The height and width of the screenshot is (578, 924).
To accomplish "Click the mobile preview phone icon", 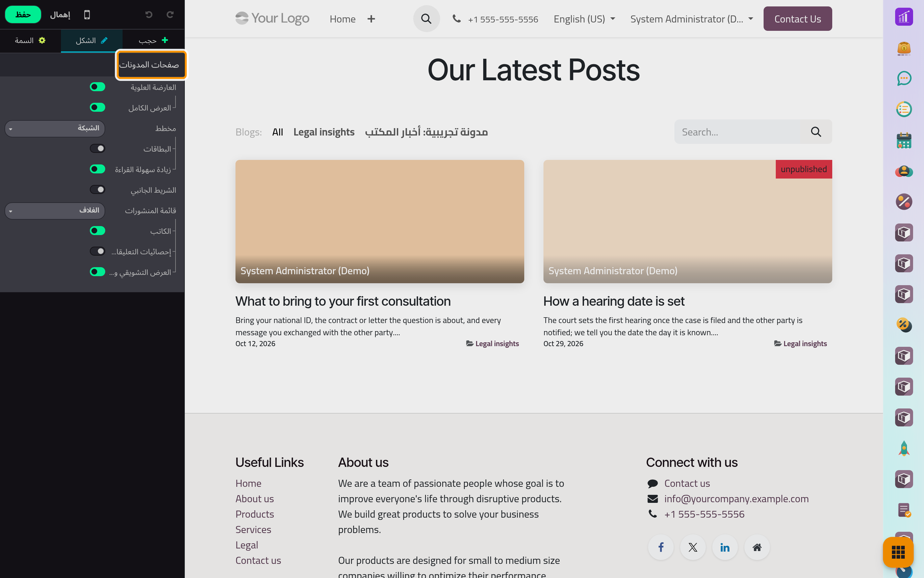I will point(87,15).
